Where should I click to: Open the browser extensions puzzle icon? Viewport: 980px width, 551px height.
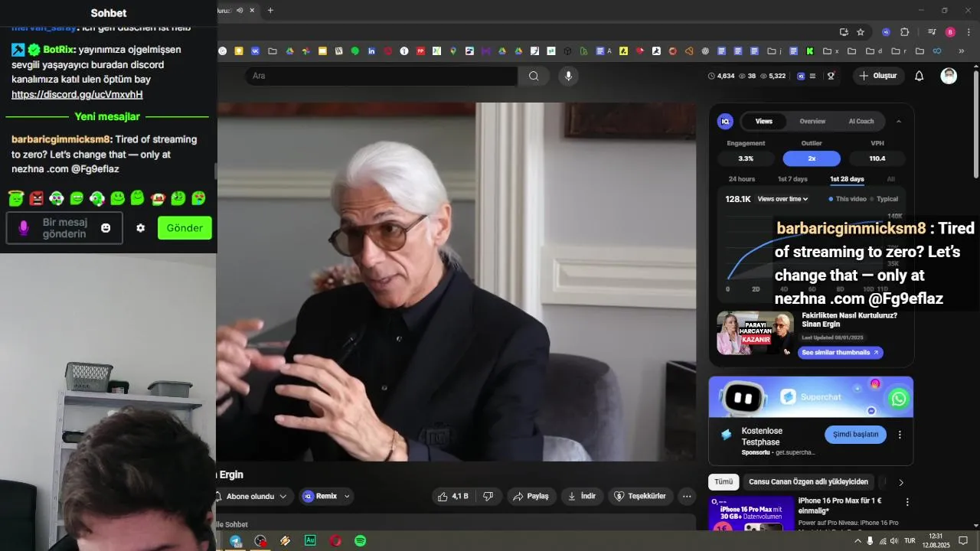point(904,32)
